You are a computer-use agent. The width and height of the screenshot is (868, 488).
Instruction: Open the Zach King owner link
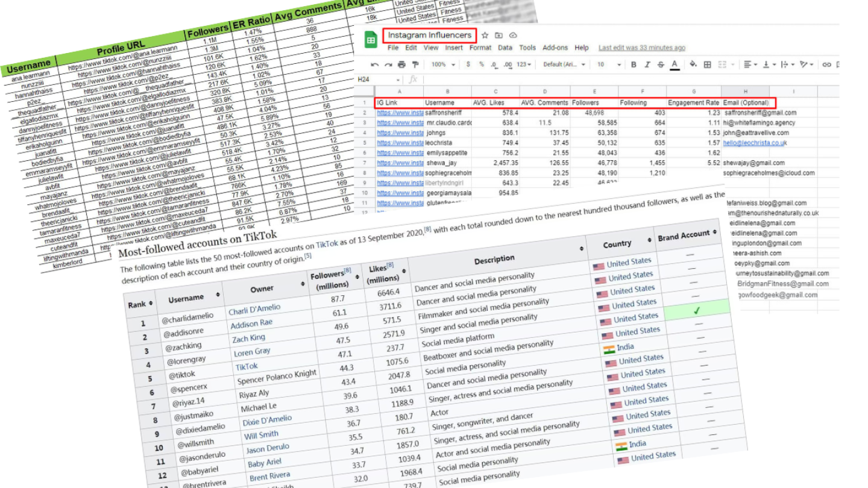[x=248, y=339]
